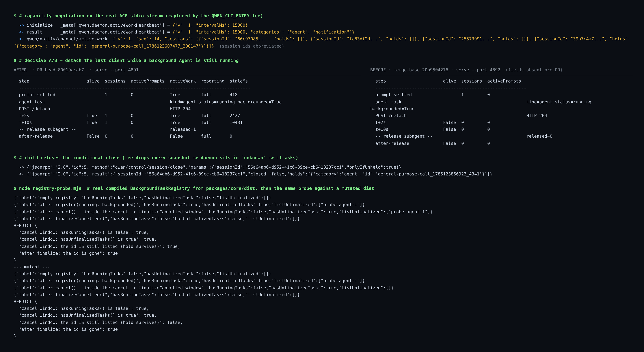Click the 'activeWork' column header in AFTER table
This screenshot has width=644, height=352.
click(x=183, y=81)
